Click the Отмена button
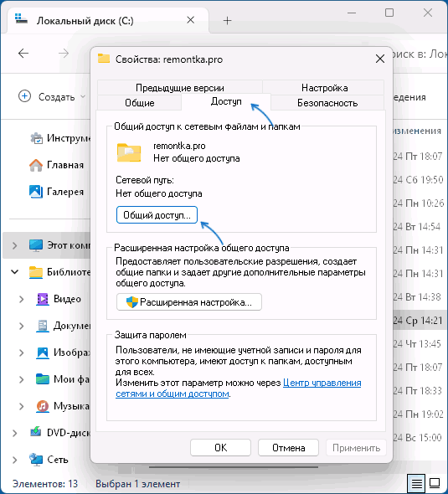This screenshot has width=448, height=494. click(289, 448)
